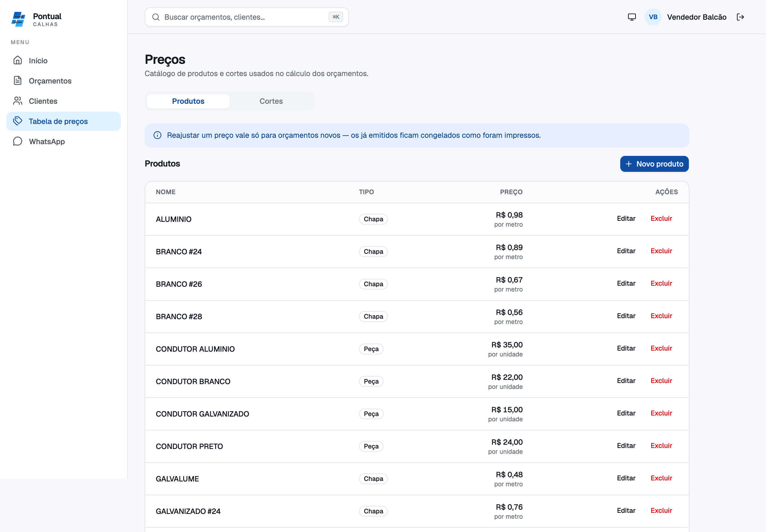The width and height of the screenshot is (766, 532).
Task: Edit the CONDUTOR PRETO product
Action: [626, 446]
